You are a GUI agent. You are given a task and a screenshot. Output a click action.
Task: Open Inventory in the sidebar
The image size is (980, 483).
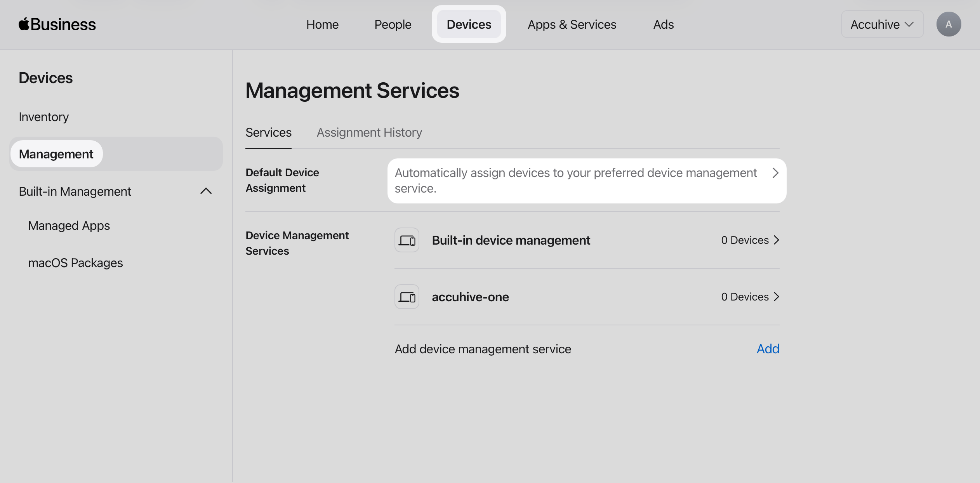tap(43, 117)
